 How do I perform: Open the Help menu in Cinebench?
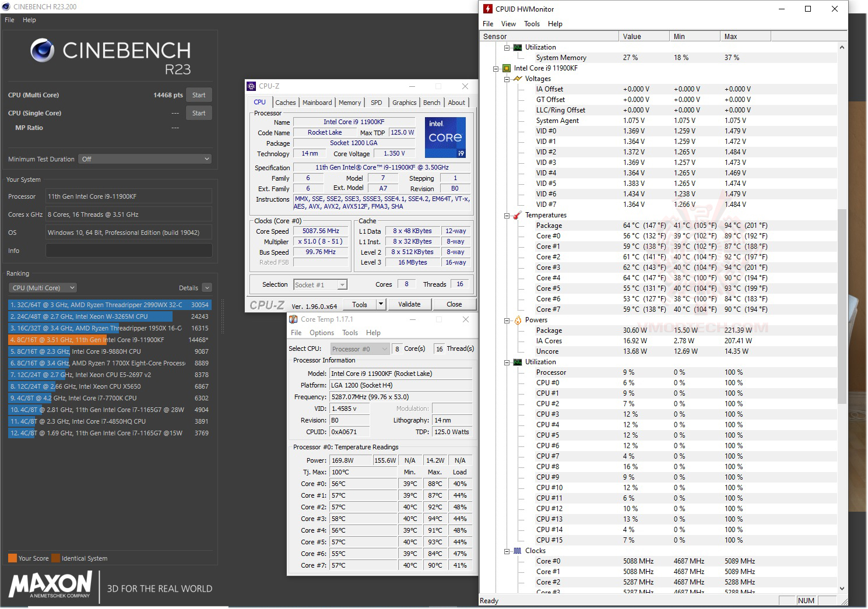click(29, 20)
